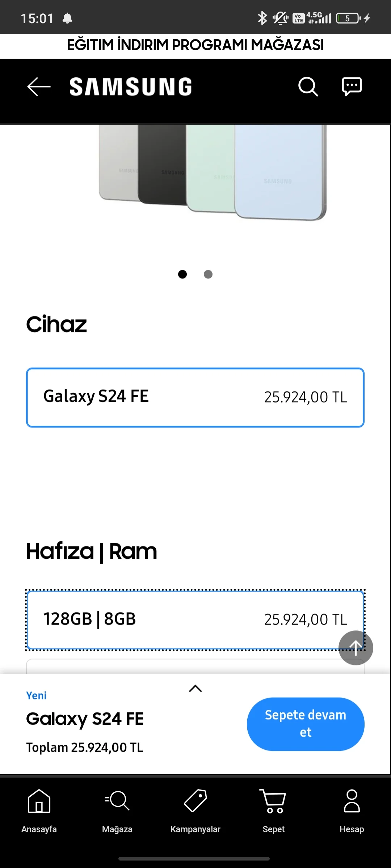Expand the order summary chevron
Image resolution: width=391 pixels, height=868 pixels.
(x=195, y=689)
